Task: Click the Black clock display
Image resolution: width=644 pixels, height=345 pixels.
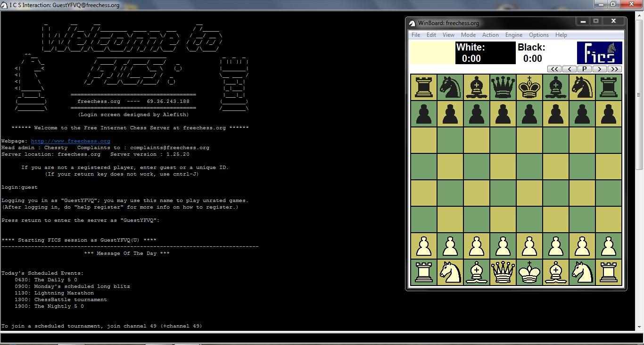Action: tap(546, 53)
